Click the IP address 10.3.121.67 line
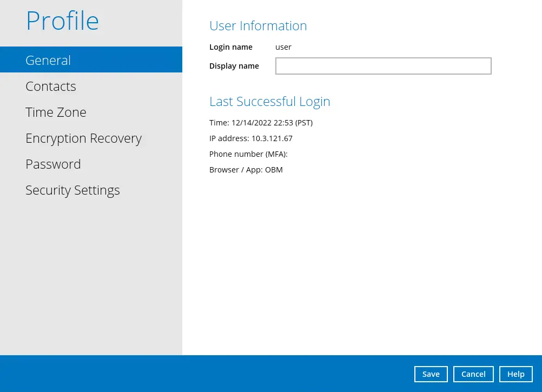 [251, 138]
